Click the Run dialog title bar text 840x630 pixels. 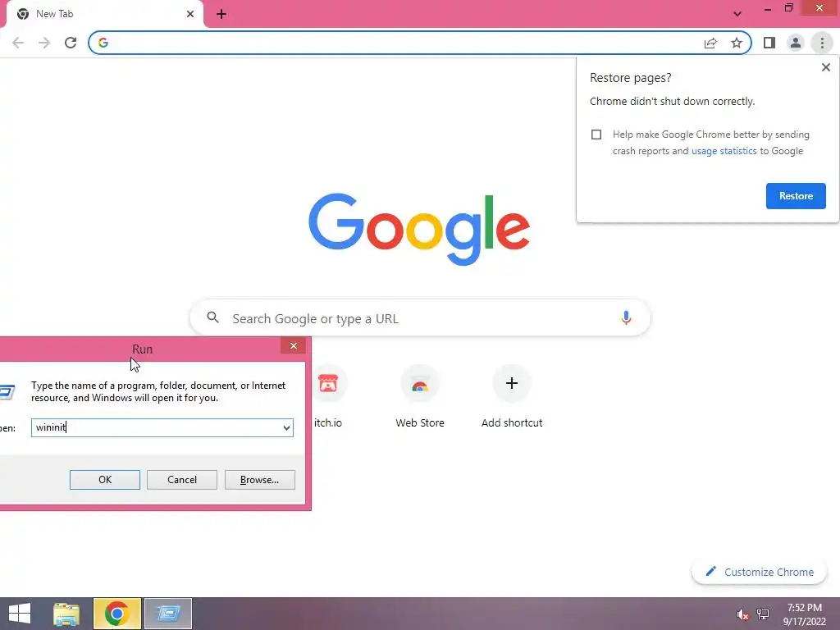143,349
